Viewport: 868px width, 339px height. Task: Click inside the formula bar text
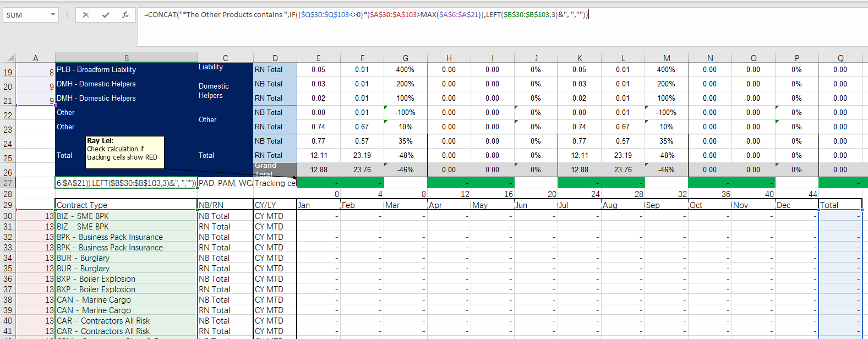[366, 15]
